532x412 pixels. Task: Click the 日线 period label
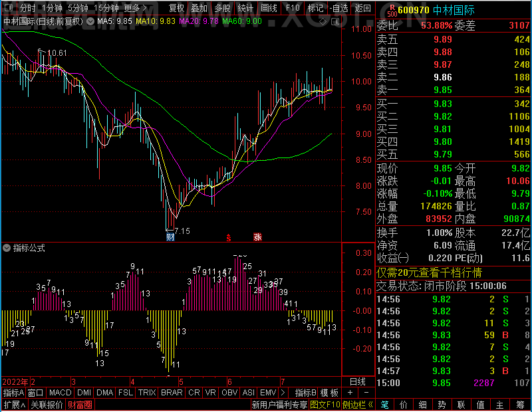(358, 382)
